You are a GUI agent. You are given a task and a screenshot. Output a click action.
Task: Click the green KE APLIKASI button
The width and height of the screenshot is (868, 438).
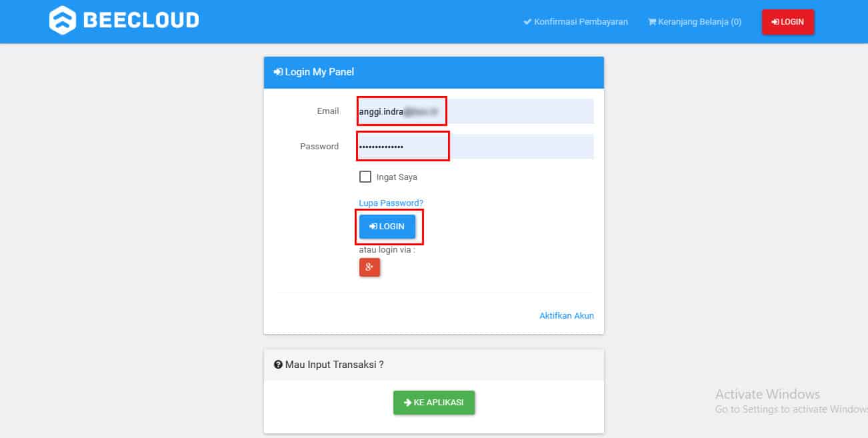point(434,403)
